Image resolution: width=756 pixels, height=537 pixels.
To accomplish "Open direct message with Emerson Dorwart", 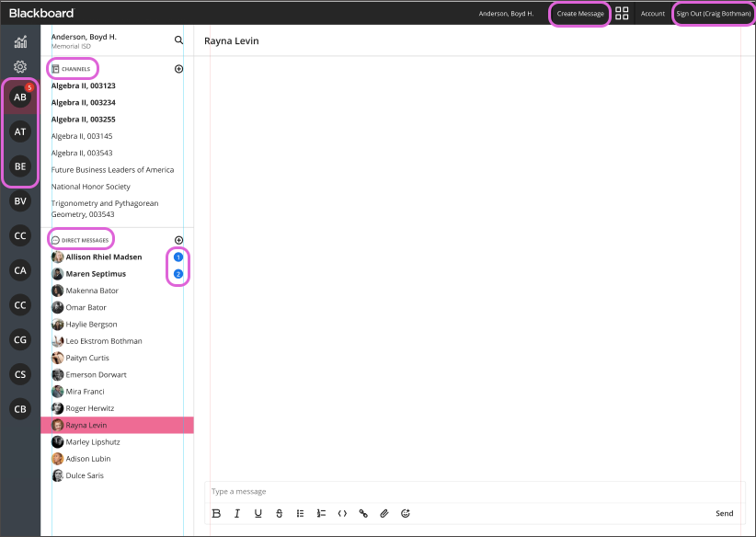I will tap(96, 374).
